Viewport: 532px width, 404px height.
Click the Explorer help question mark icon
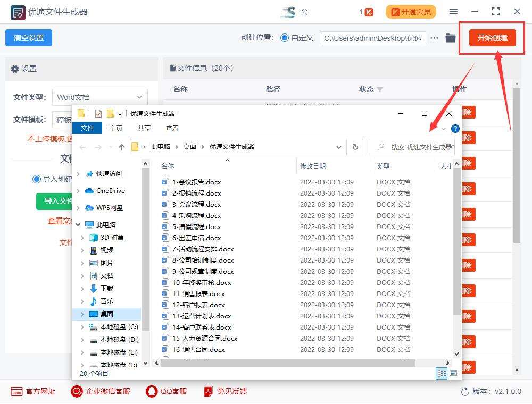pyautogui.click(x=455, y=129)
